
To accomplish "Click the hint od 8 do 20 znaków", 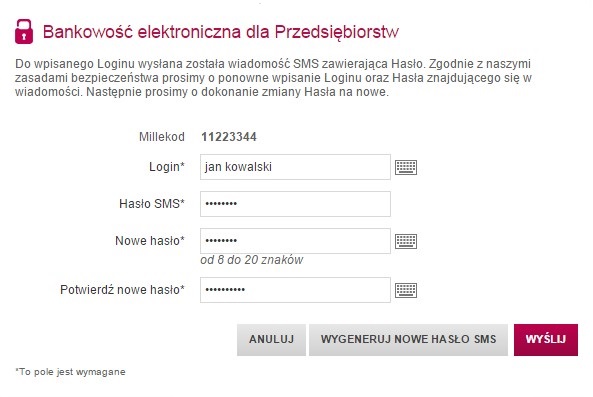I will click(251, 260).
